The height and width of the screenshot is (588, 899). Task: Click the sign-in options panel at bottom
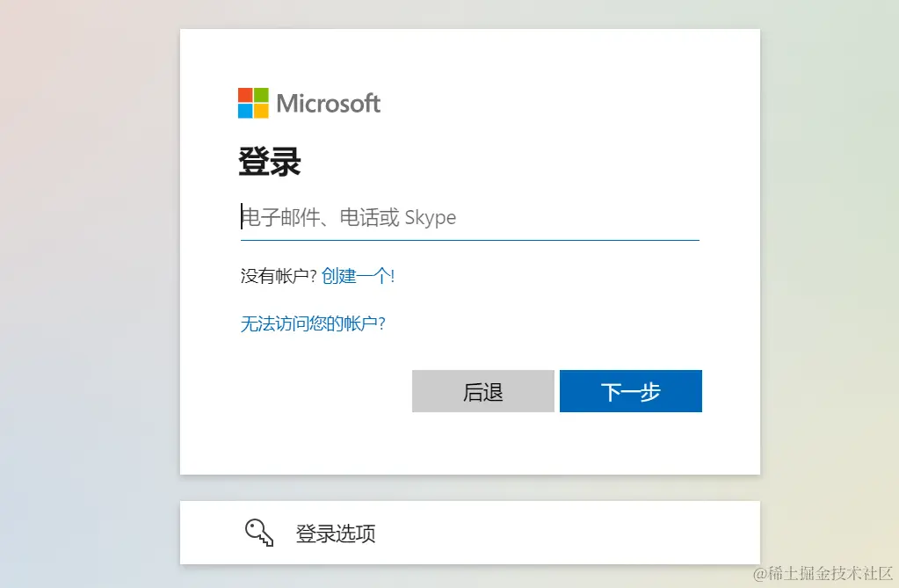click(x=469, y=533)
